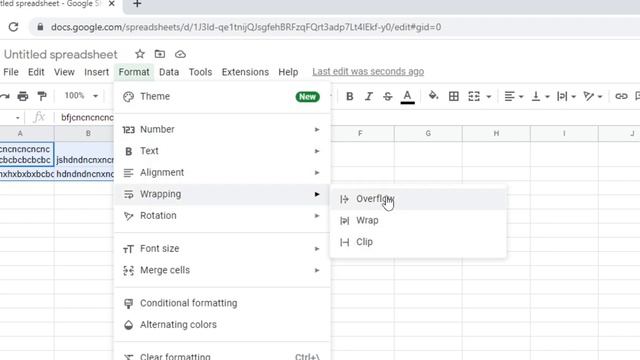View site information via the lock icon
The image size is (640, 360).
(x=40, y=27)
